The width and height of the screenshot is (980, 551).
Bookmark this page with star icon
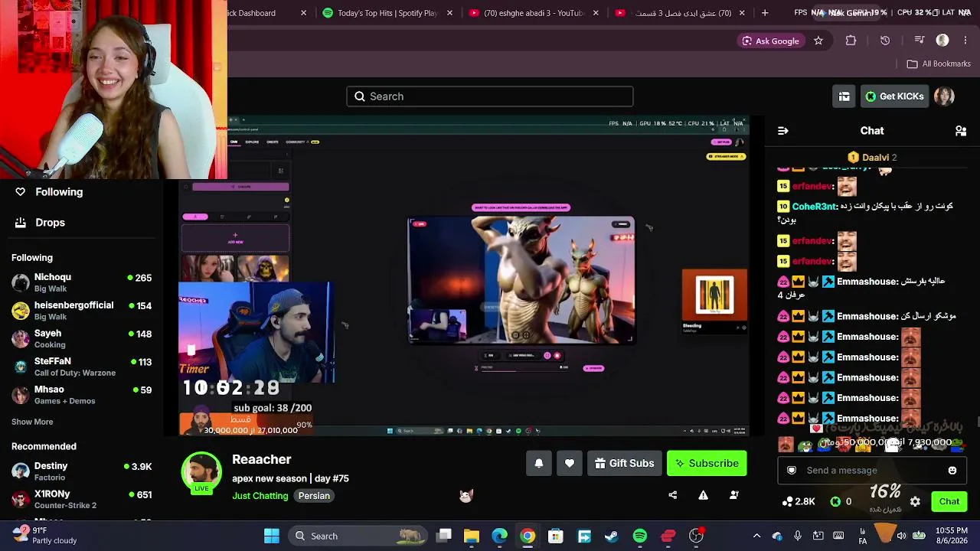pos(818,41)
